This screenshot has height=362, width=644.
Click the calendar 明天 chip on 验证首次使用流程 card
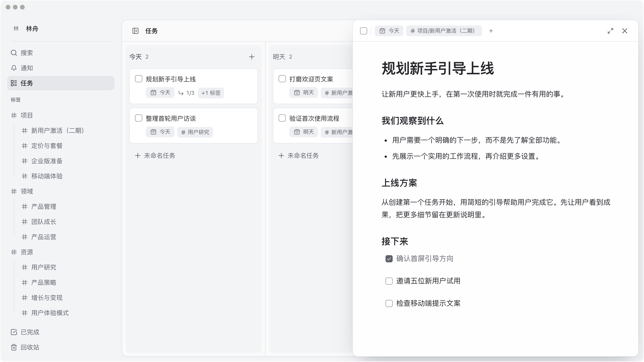[x=303, y=132]
